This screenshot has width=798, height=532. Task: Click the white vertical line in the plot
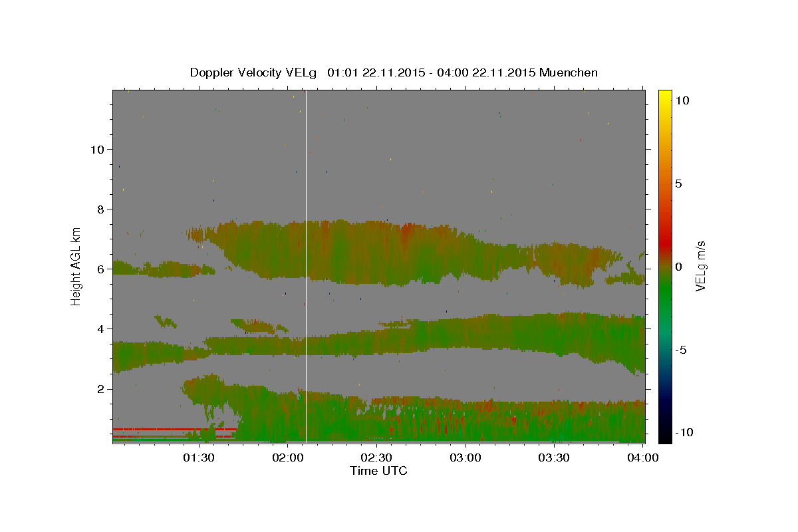[x=306, y=266]
